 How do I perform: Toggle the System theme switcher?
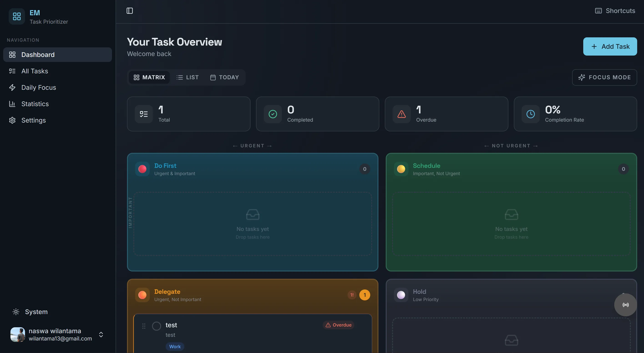tap(30, 312)
